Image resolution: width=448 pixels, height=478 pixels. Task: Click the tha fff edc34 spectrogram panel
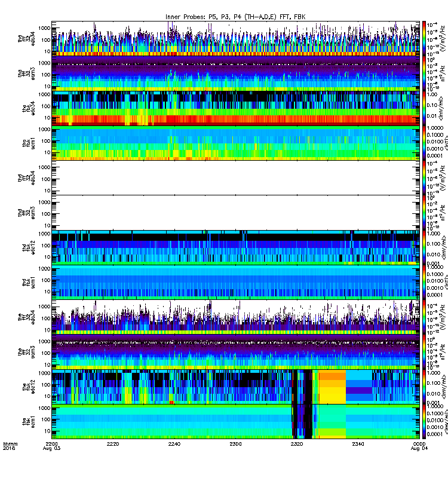point(235,39)
